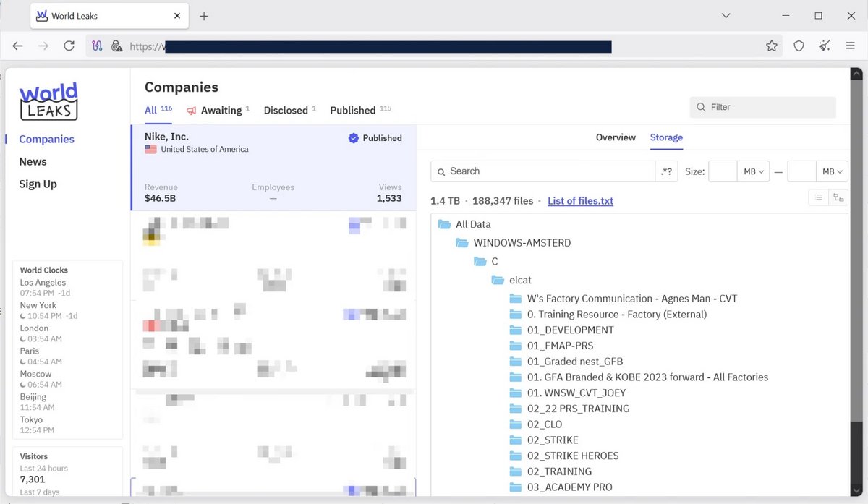Switch to tree view icon
Screen dimensions: 868x504
[x=838, y=197]
